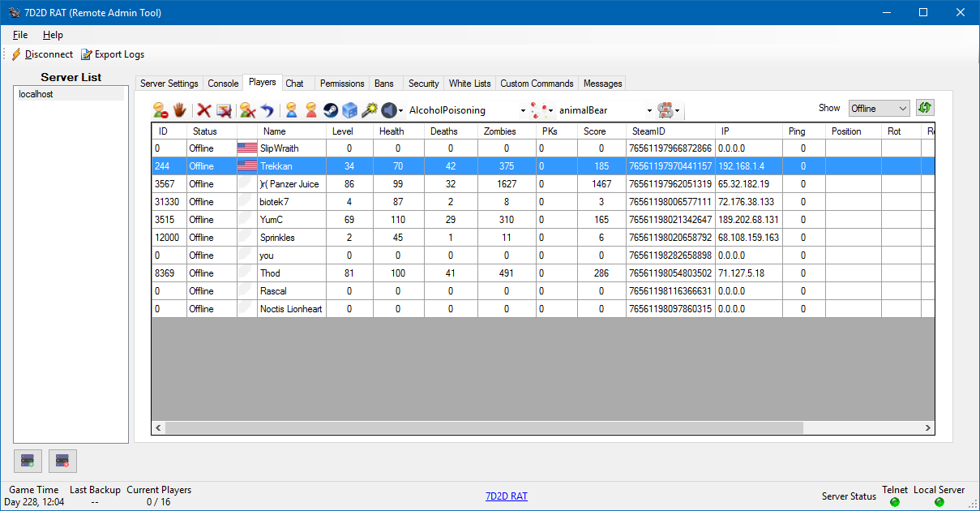Open the 7D2D RAT link in status bar
The width and height of the screenshot is (980, 511).
(506, 496)
